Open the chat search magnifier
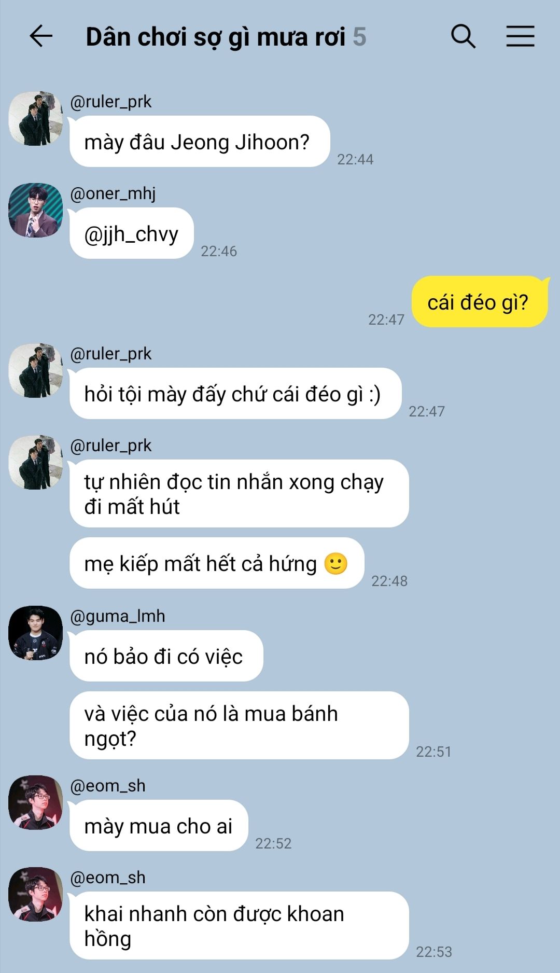The image size is (560, 973). [463, 36]
